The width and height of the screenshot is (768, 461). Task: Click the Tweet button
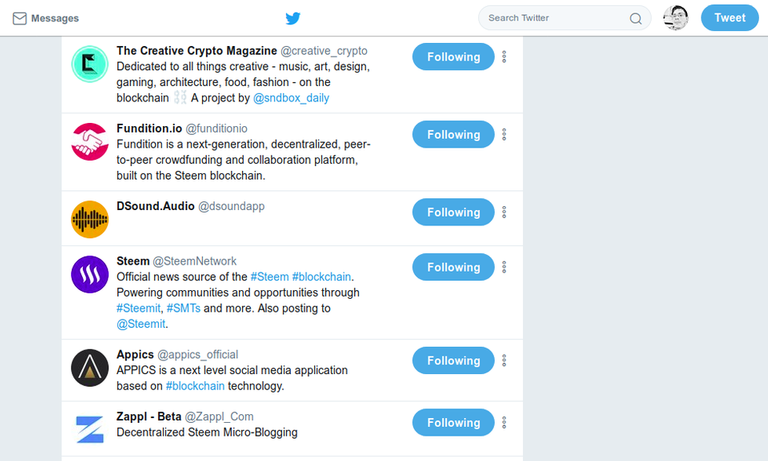[x=730, y=18]
